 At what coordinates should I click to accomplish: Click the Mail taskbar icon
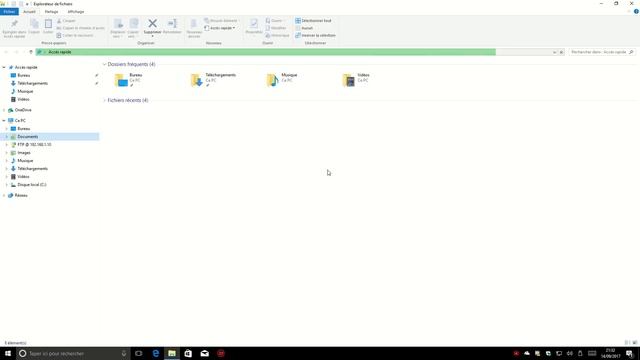(204, 353)
